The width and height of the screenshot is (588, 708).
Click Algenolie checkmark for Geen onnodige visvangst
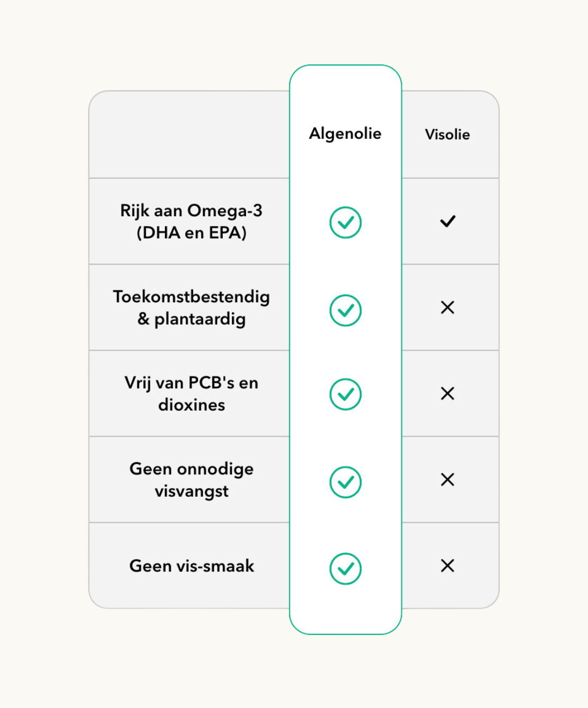[345, 482]
